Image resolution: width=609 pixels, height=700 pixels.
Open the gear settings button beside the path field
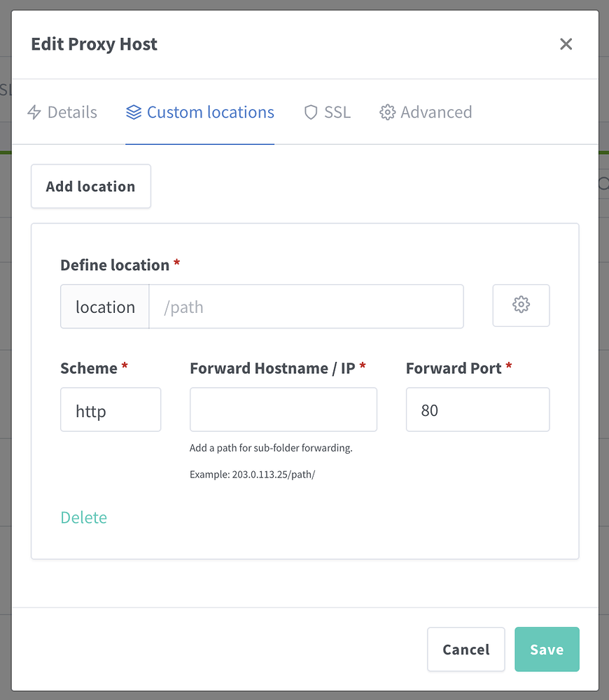(x=521, y=305)
